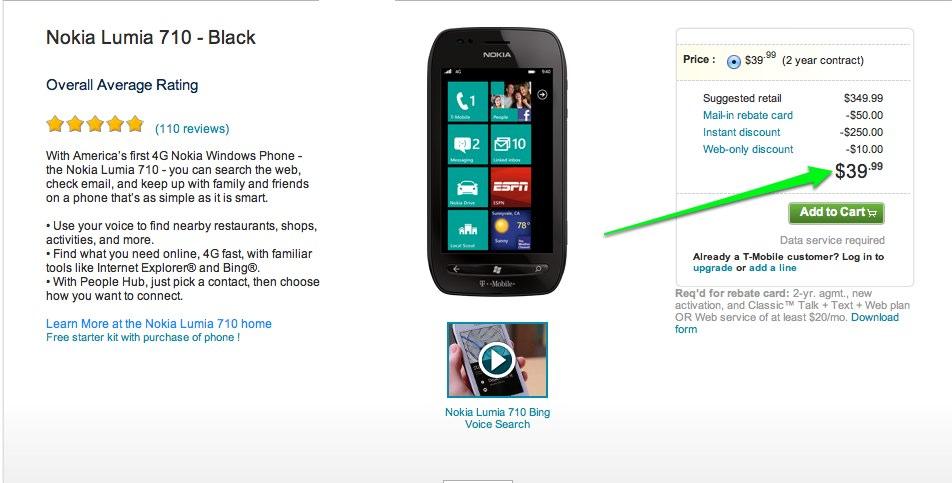Click the shopping cart icon in Add to Cart
The height and width of the screenshot is (483, 952).
point(872,213)
